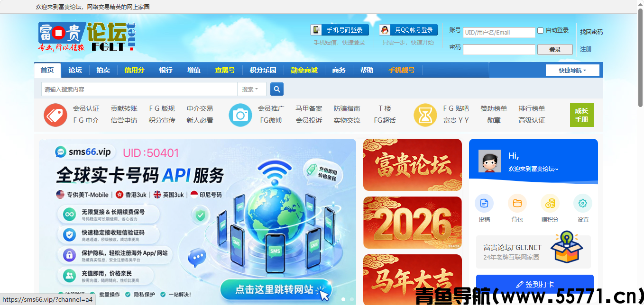The width and height of the screenshot is (644, 305).
Task: Click the yellow hourglass category icon
Action: [425, 115]
